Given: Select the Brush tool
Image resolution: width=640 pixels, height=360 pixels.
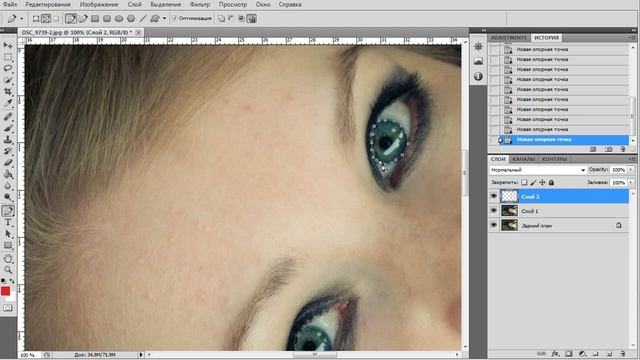Looking at the screenshot, I should 8,128.
